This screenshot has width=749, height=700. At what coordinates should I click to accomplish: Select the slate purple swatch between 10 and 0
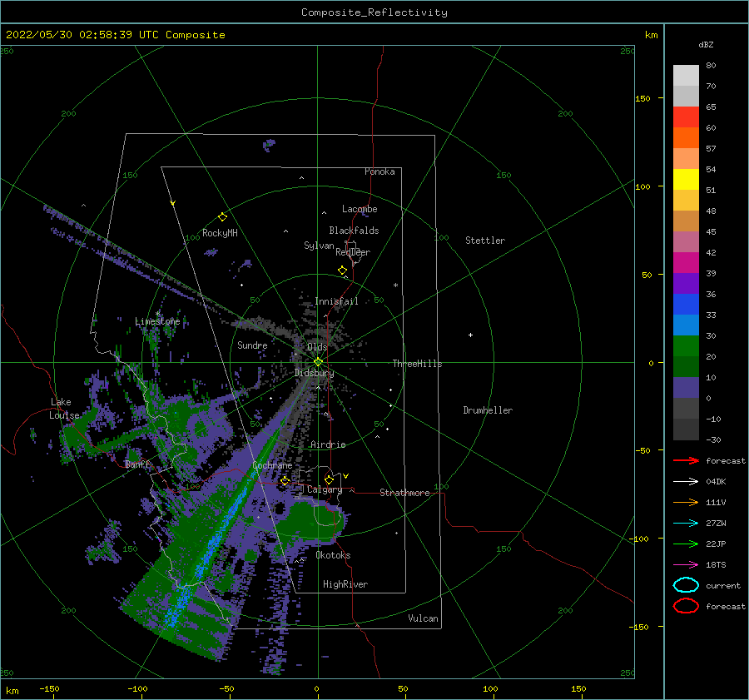point(686,388)
